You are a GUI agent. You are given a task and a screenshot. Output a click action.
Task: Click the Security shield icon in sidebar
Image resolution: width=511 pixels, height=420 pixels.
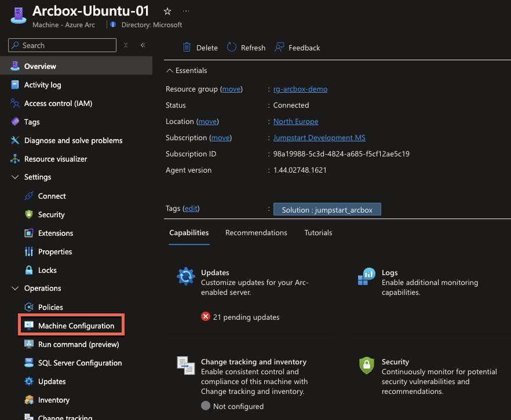pyautogui.click(x=29, y=214)
